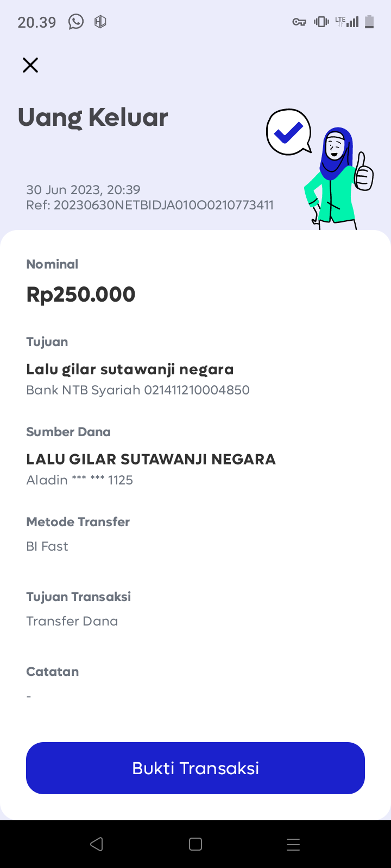Tap the Bank NTB Syariah account number
Viewport: 391px width, 868px height.
tap(138, 390)
